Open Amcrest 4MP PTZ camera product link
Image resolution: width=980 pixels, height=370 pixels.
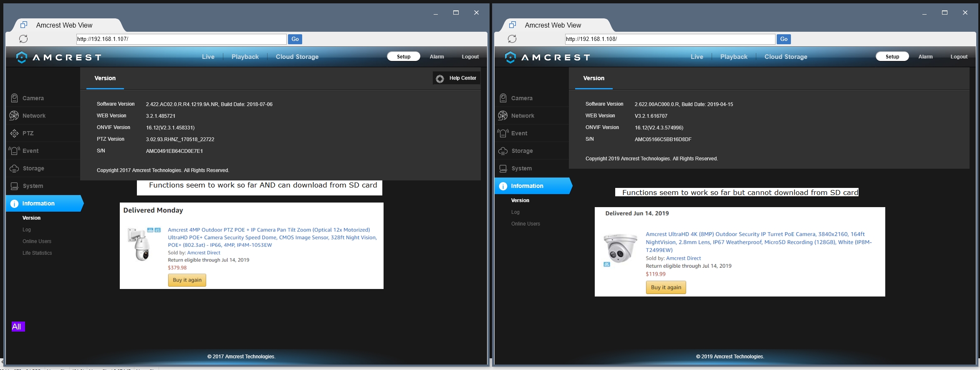[272, 237]
